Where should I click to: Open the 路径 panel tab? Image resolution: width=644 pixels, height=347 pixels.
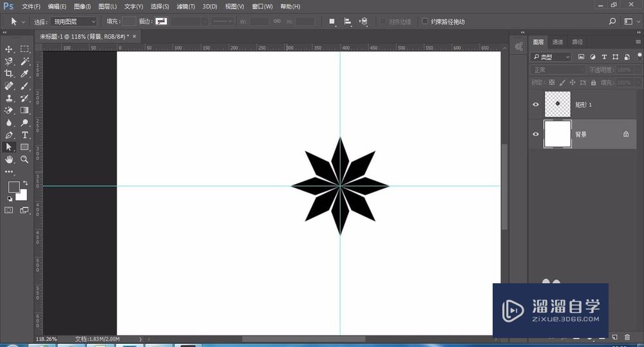pyautogui.click(x=577, y=42)
